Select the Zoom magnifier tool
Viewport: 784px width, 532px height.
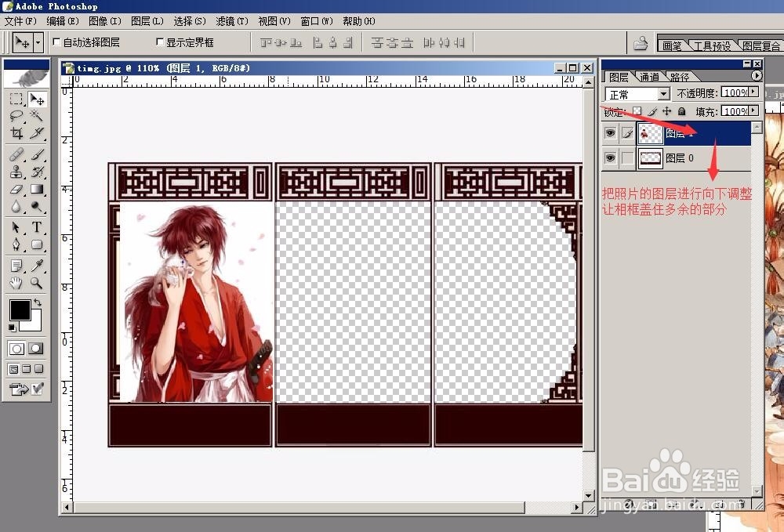pos(37,283)
